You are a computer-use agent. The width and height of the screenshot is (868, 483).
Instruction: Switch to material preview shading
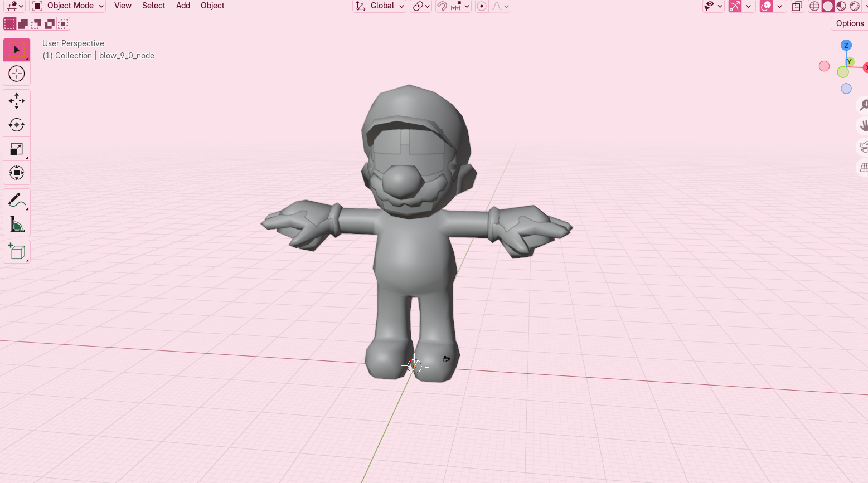click(x=841, y=6)
